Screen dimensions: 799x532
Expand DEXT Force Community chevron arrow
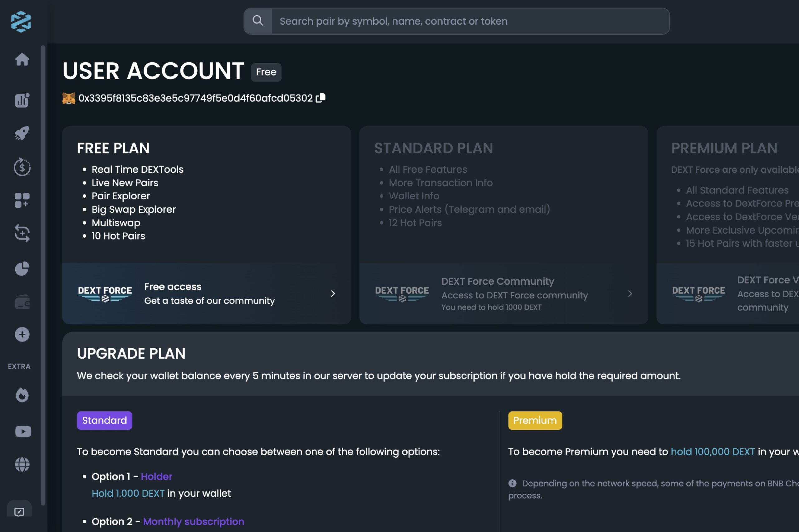click(x=630, y=294)
